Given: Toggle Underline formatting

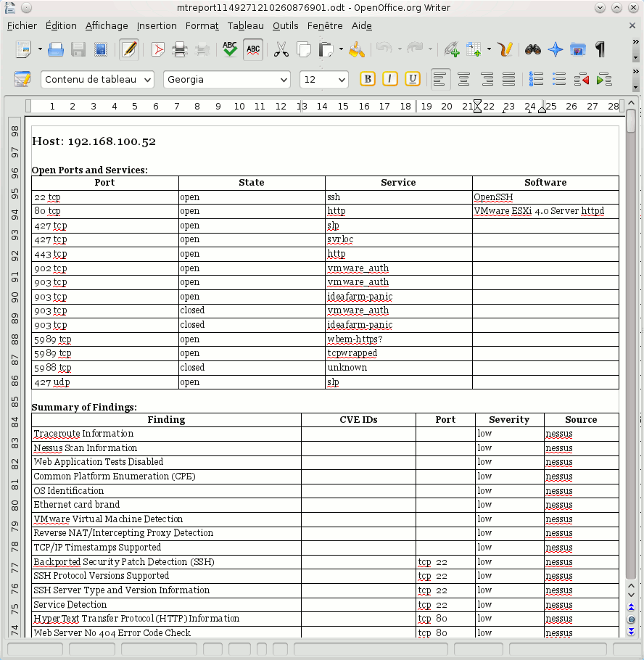Looking at the screenshot, I should (x=413, y=79).
